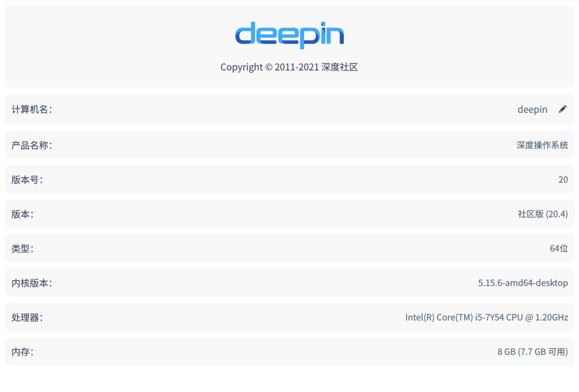579x392 pixels.
Task: Click the deepin logo at the top
Action: (x=289, y=35)
